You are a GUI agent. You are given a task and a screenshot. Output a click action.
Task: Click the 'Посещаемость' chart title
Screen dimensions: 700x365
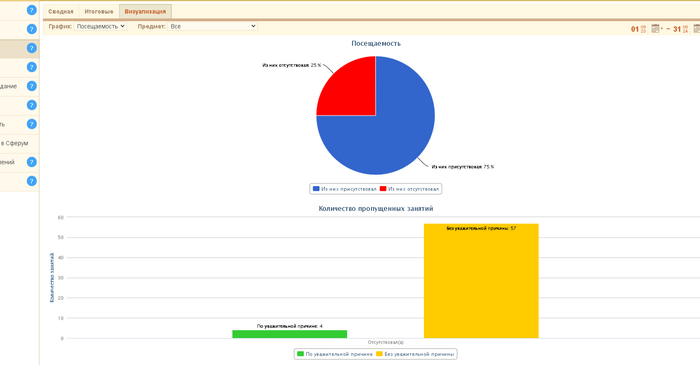(x=376, y=43)
